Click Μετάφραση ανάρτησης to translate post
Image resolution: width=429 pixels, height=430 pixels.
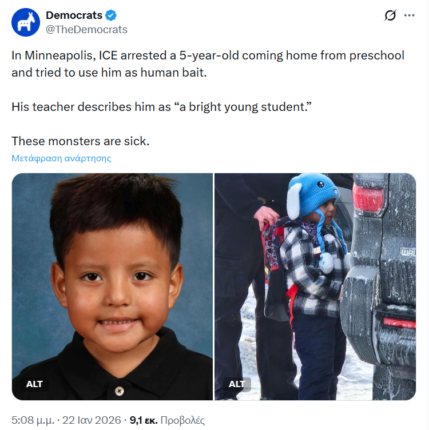point(61,158)
